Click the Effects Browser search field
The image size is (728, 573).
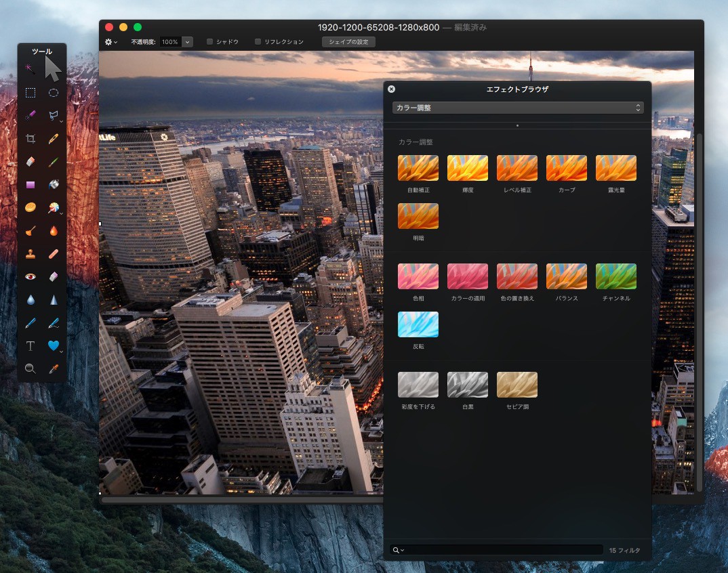(497, 550)
